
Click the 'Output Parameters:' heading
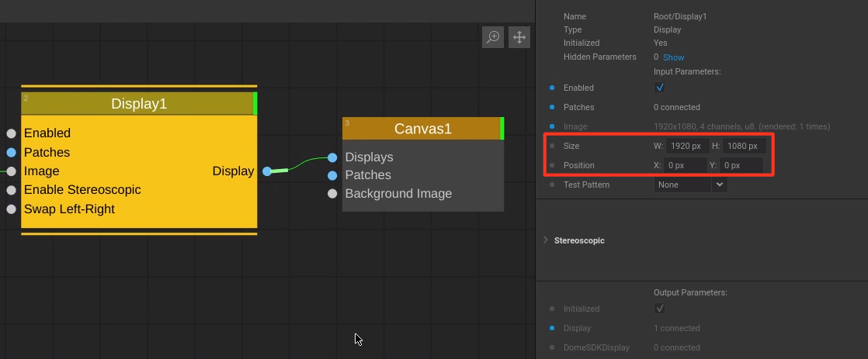(690, 292)
